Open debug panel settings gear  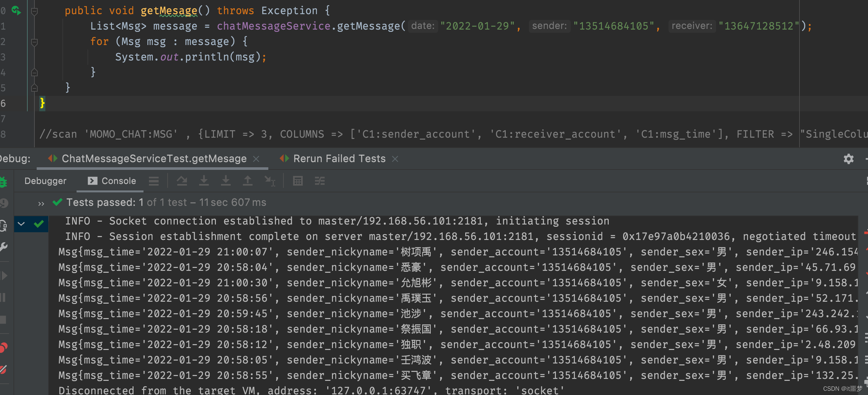848,159
